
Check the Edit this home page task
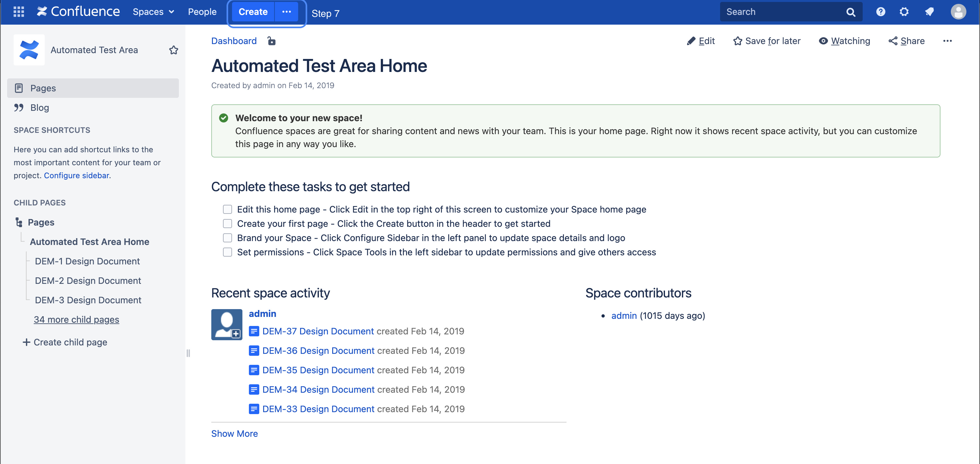tap(227, 209)
